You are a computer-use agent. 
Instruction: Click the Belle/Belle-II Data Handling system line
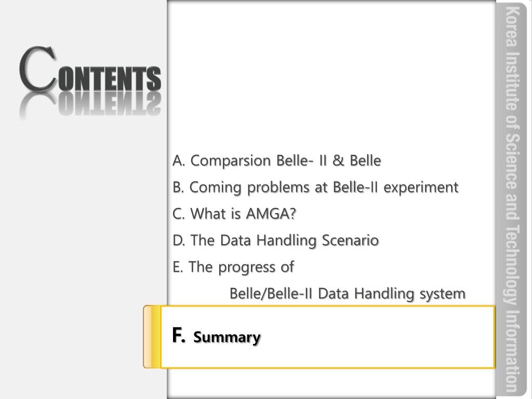coord(348,294)
